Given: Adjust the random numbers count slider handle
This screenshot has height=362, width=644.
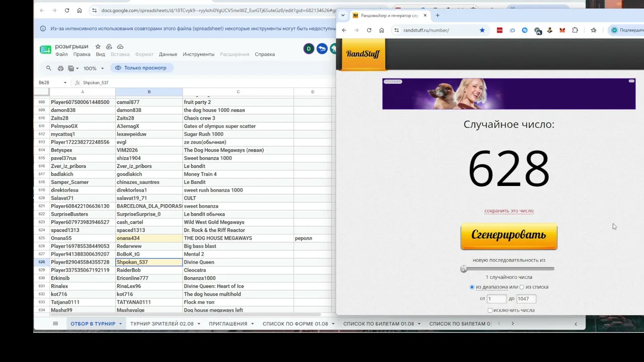Looking at the screenshot, I should 464,269.
